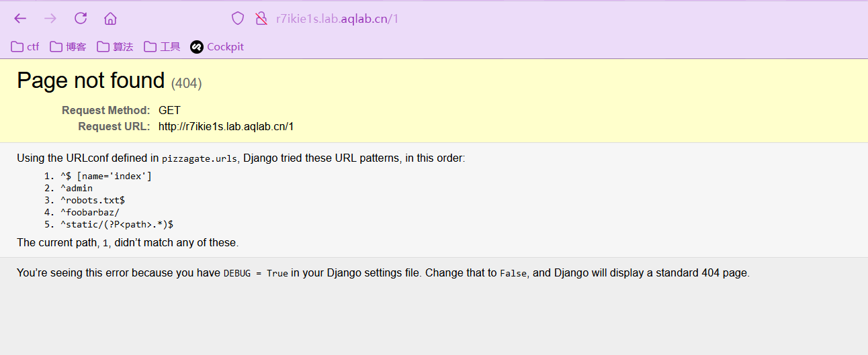Go to the browser home page
The image size is (868, 355).
(x=110, y=18)
